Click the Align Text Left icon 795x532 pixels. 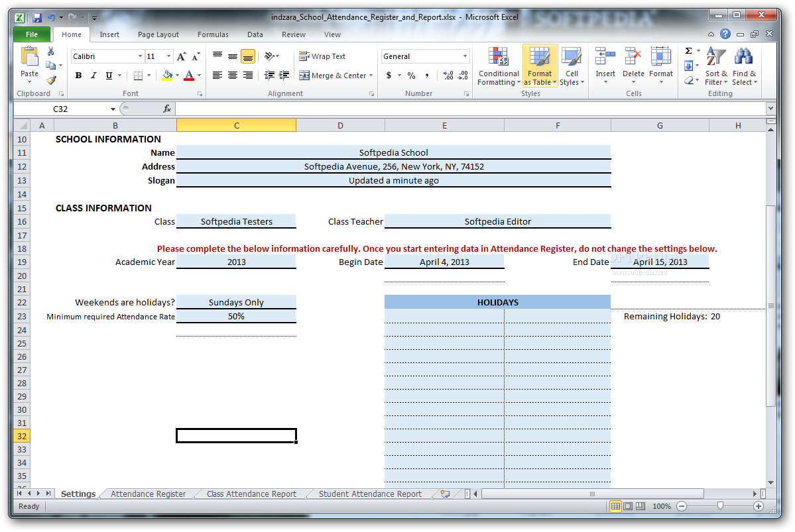217,76
